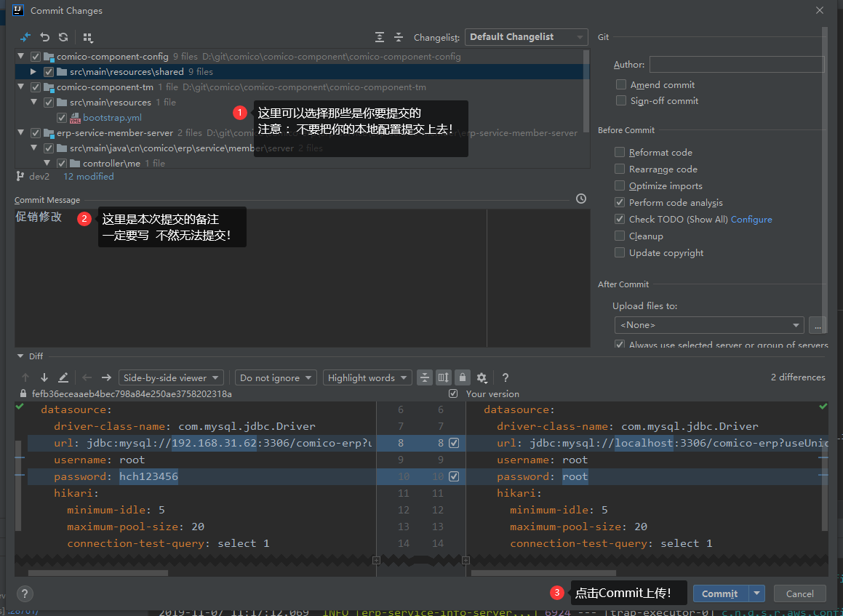Click the right diff pane horizontal scrollbar

pos(543,573)
